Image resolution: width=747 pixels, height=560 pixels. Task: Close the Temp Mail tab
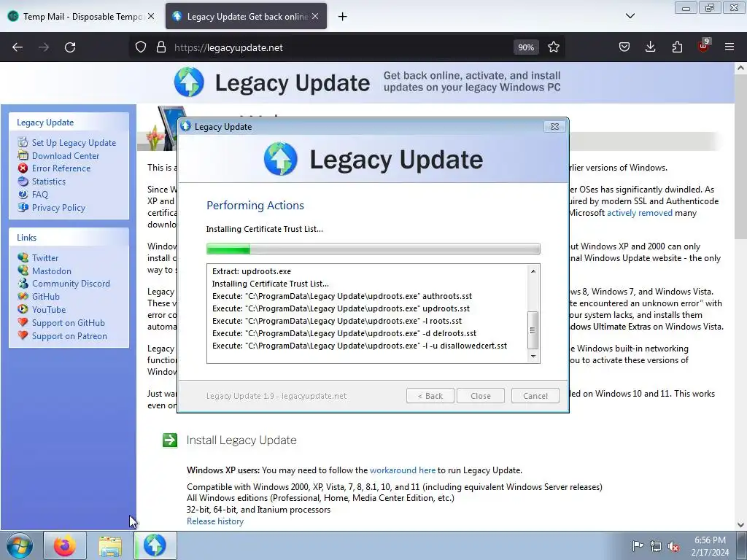coord(151,16)
